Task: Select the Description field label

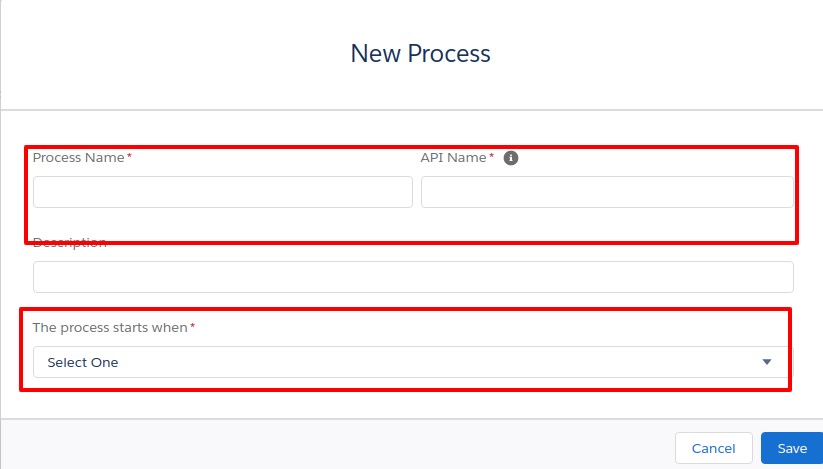Action: pos(69,243)
